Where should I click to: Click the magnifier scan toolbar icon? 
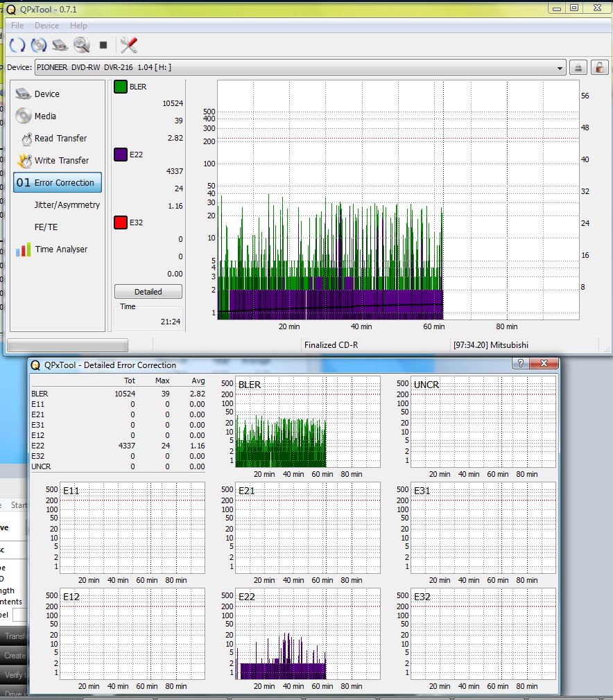(x=82, y=44)
